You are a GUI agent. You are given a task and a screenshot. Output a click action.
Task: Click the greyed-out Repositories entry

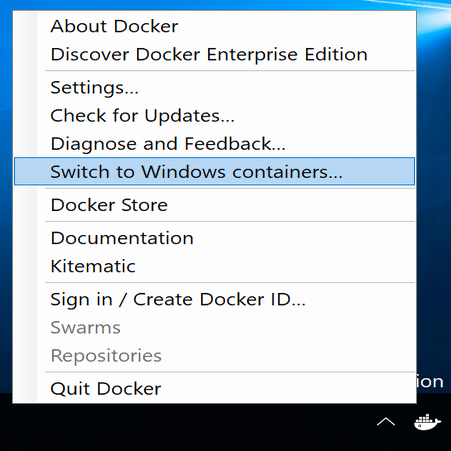(x=215, y=355)
